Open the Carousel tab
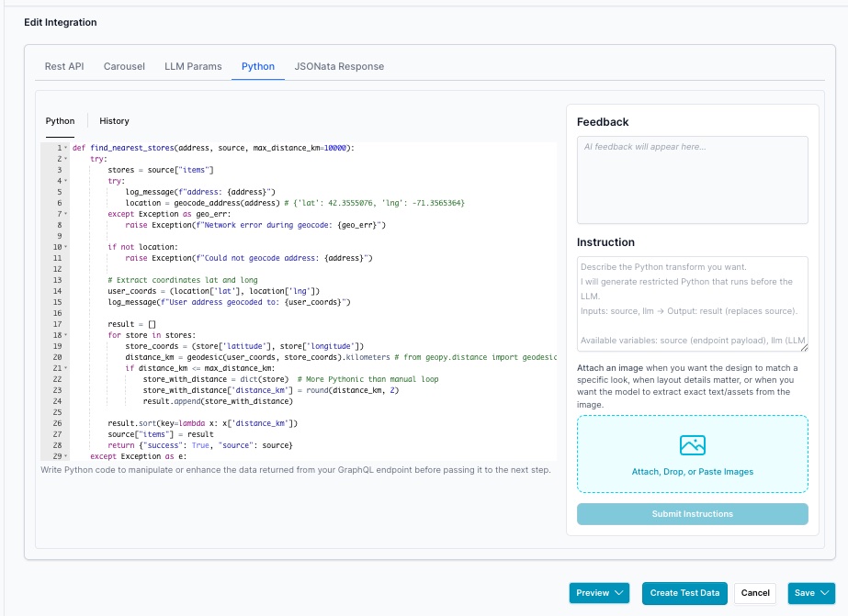Viewport: 848px width, 616px height. tap(124, 67)
